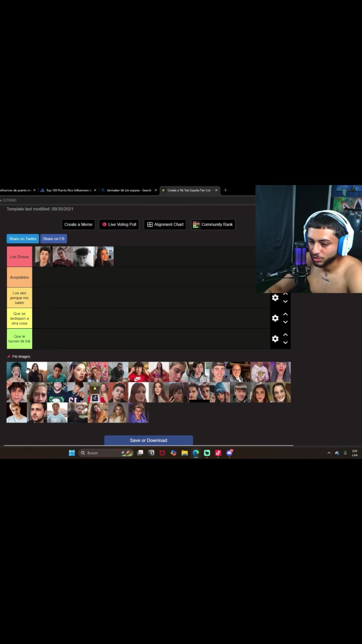Open the TikTok app in the taskbar
This screenshot has height=644, width=362.
[218, 453]
